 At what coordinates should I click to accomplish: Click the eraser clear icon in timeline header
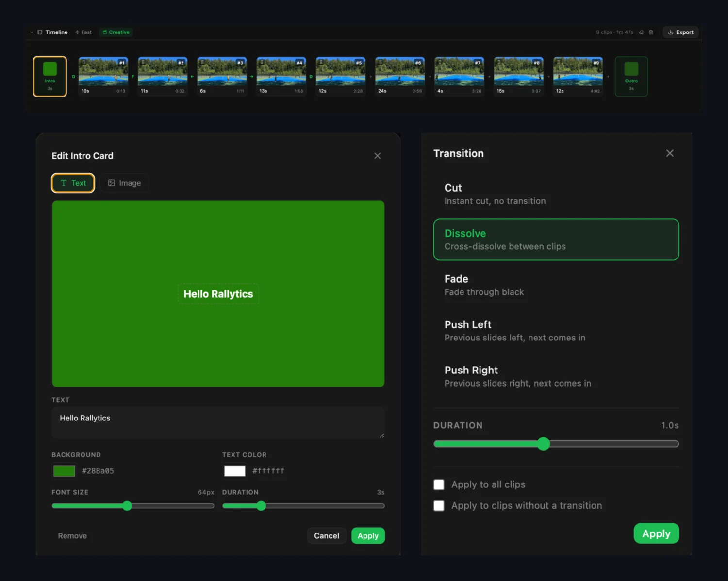pyautogui.click(x=641, y=32)
